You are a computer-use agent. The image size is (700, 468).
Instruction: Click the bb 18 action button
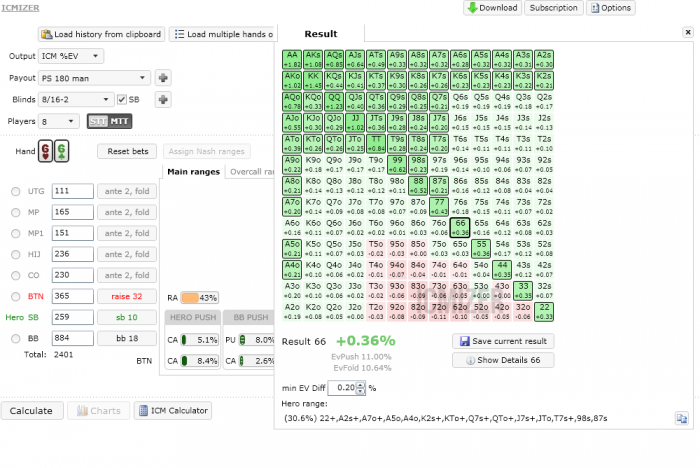coord(127,338)
